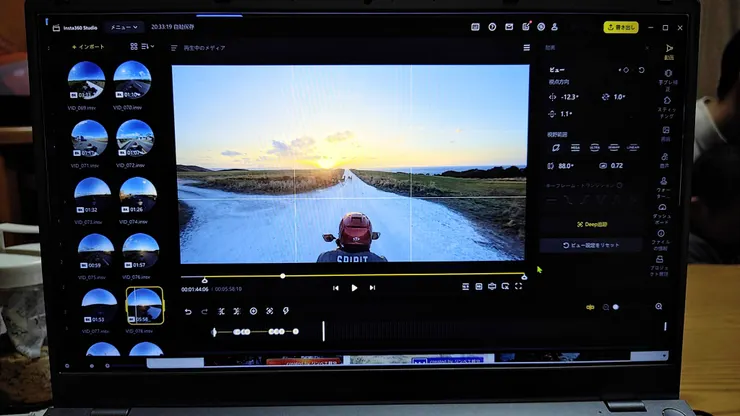Reset the ビュー section with circular arrow
This screenshot has width=740, height=416.
coord(641,70)
